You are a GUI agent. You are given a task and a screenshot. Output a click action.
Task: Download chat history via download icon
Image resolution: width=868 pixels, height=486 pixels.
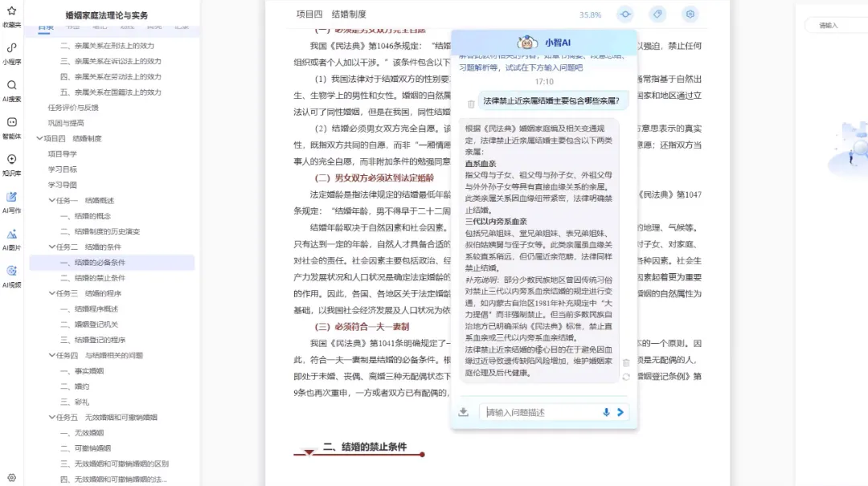click(464, 412)
